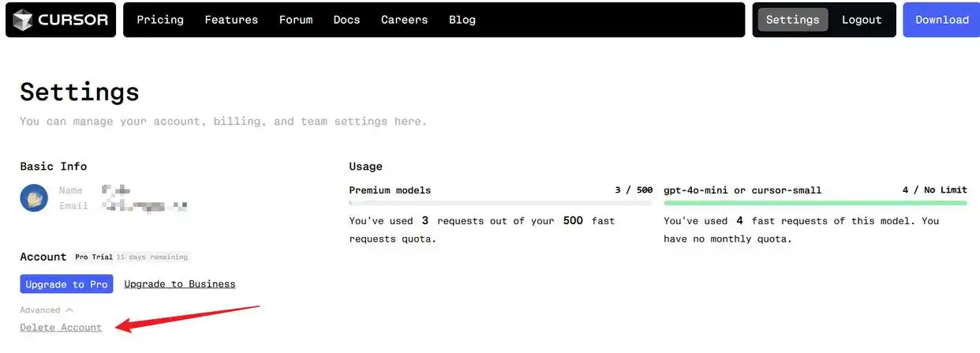Click the Pro Trial badge
The width and height of the screenshot is (980, 353).
pyautogui.click(x=94, y=257)
